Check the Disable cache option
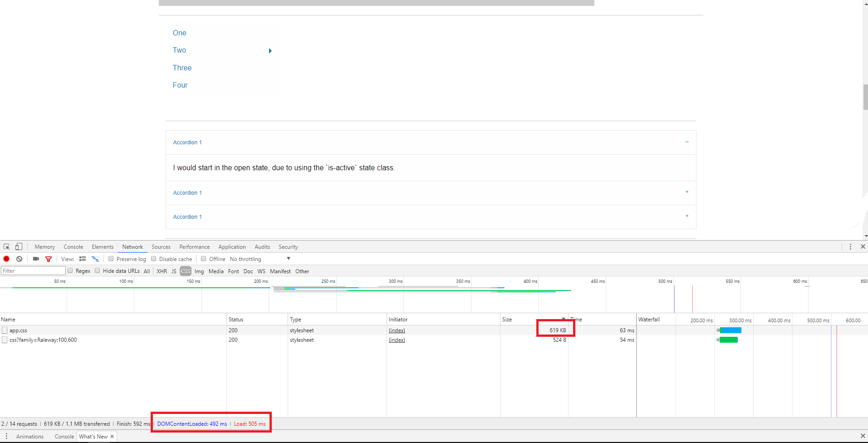 pyautogui.click(x=154, y=259)
